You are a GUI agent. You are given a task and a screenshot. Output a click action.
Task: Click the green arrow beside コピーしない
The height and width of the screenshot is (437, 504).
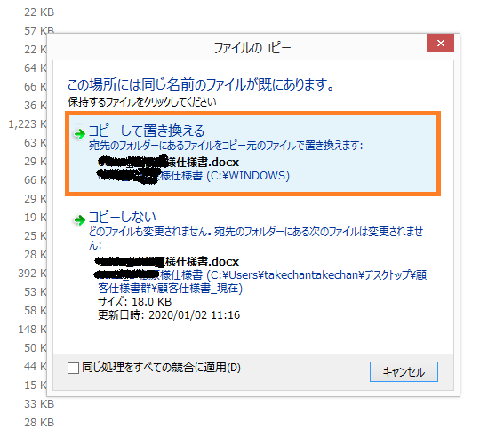79,220
